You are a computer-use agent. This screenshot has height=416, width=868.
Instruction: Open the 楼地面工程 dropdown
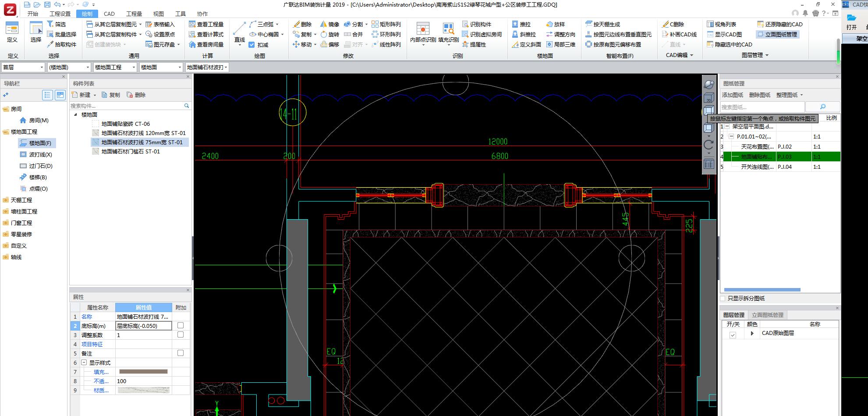[x=115, y=67]
